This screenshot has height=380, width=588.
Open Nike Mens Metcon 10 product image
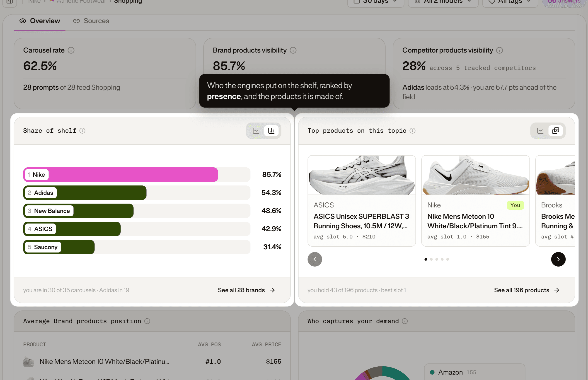(475, 175)
